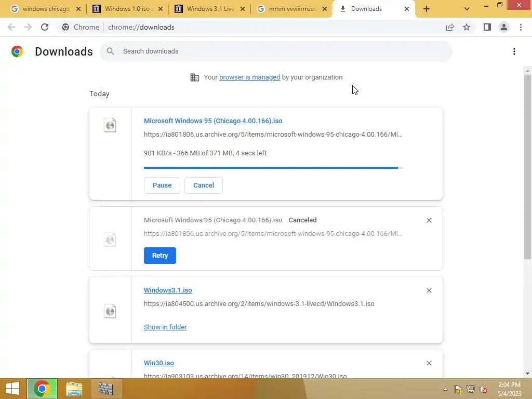Close the mmm vvviiirrruuu tab
This screenshot has width=532, height=399.
325,9
